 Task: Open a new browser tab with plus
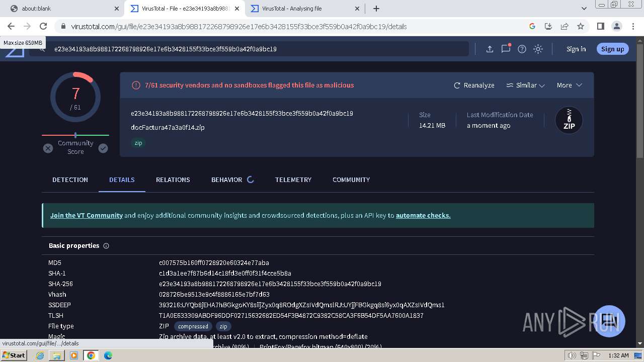click(x=376, y=9)
